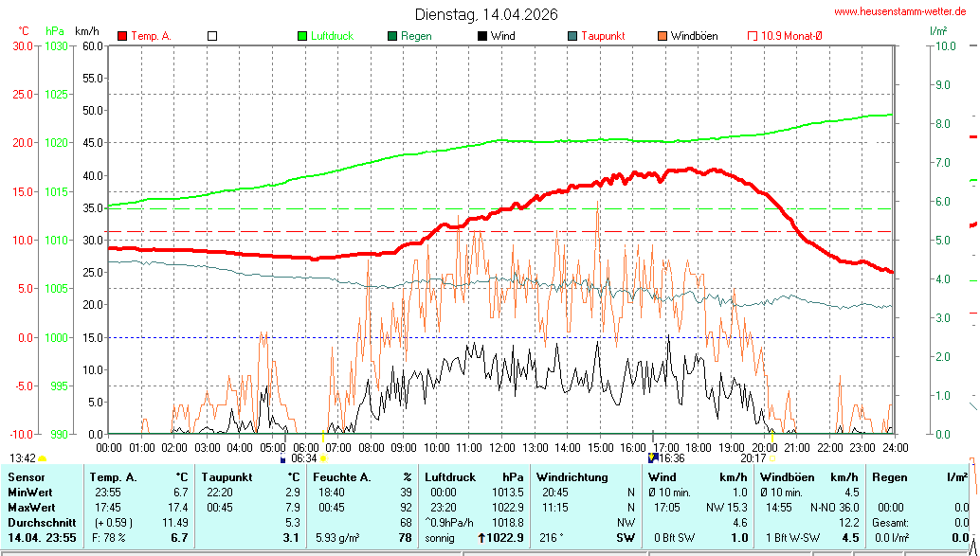The image size is (980, 556).
Task: Toggle the red-outlined 10.9 Monat-Ø box
Action: [x=753, y=36]
